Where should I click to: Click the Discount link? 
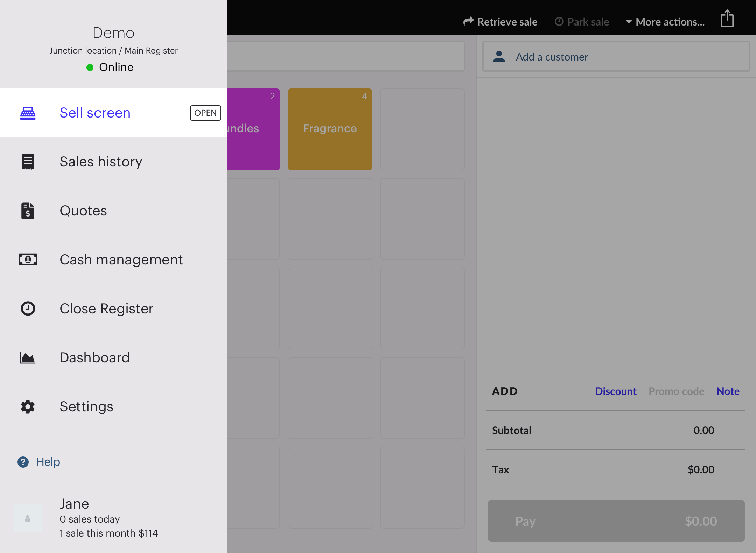[616, 391]
